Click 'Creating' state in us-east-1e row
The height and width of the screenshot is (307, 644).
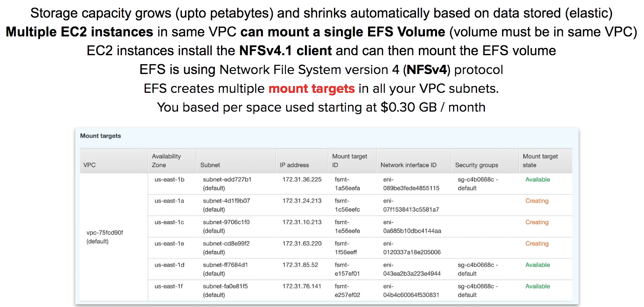point(537,244)
